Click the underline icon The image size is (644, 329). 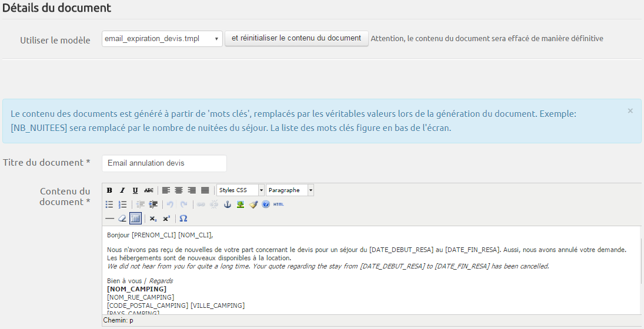pyautogui.click(x=135, y=190)
